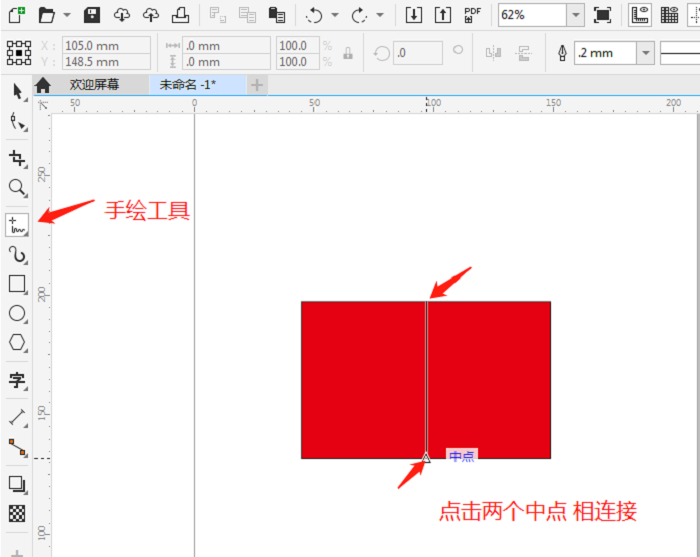
Task: Mirror the object vertically
Action: coord(523,53)
